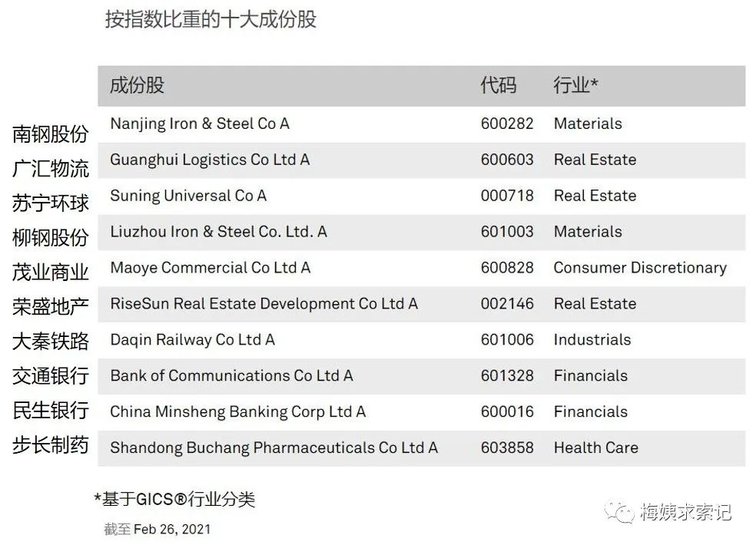Click stock code 601006 for Daqin Railway

click(507, 340)
